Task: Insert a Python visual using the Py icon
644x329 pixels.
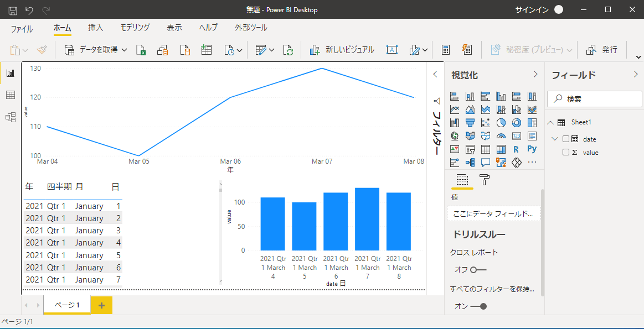Action: (x=532, y=149)
